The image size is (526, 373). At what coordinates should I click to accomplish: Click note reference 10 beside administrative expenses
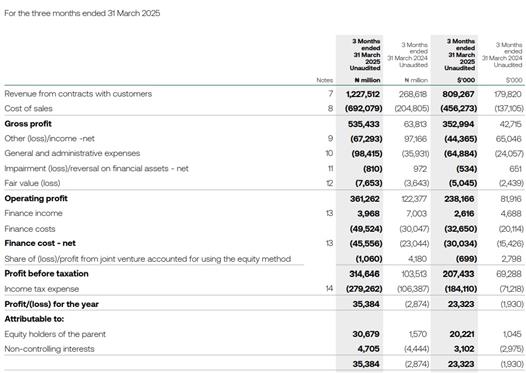[x=329, y=153]
